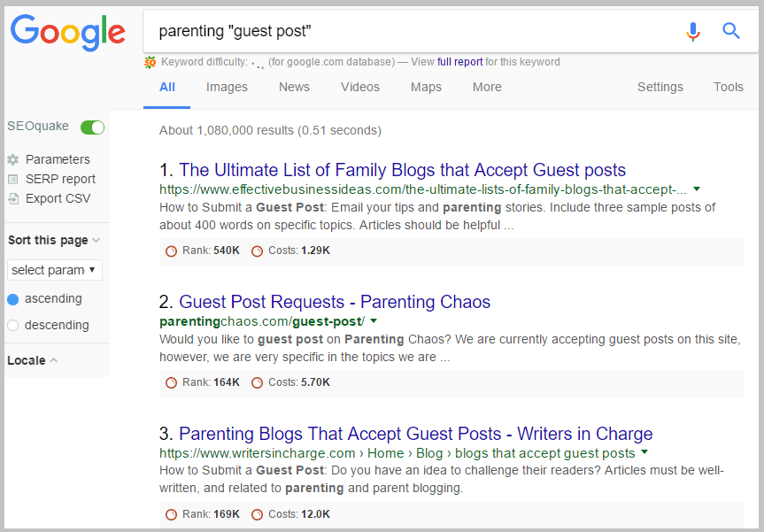
Task: Click the writersincharge.com breadcrumb URL text
Action: coord(397,453)
